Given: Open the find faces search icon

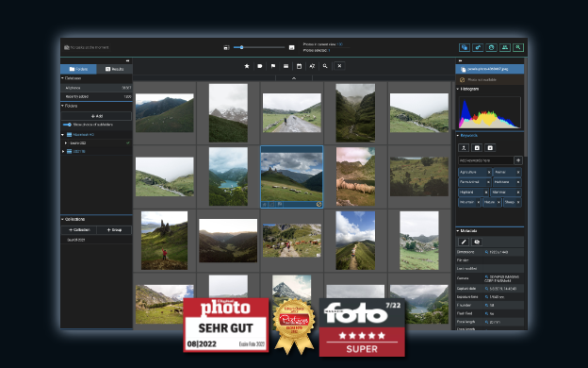Looking at the screenshot, I should pos(491,48).
